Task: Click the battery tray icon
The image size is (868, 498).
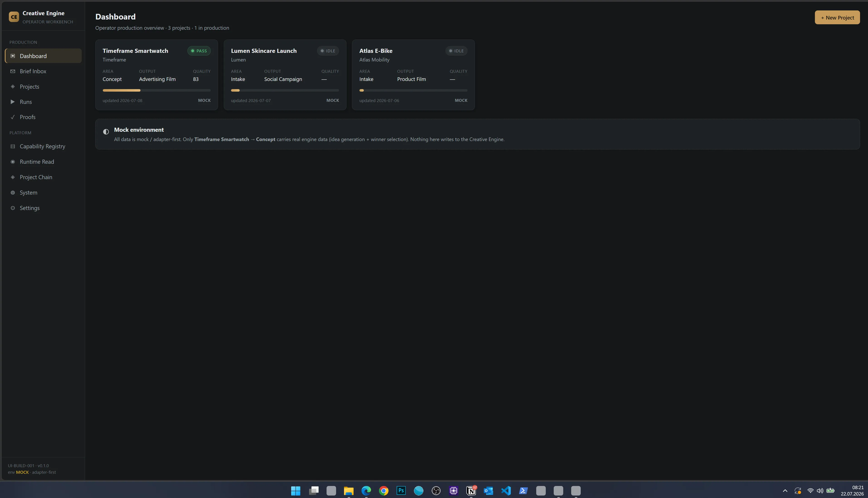Action: (x=830, y=491)
